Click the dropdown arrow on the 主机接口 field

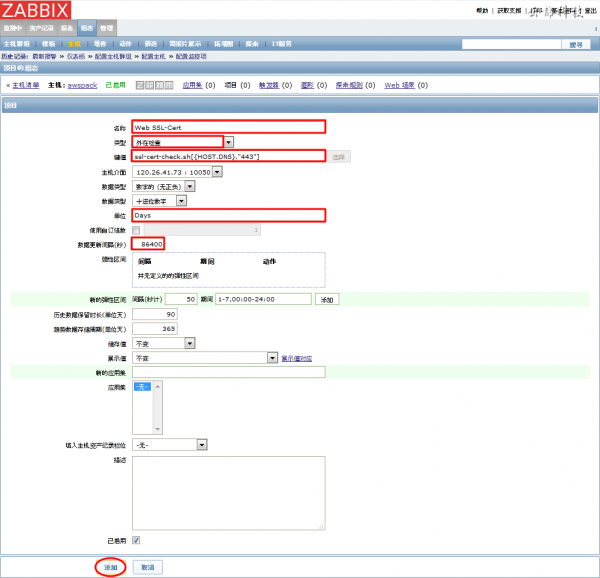[x=217, y=172]
